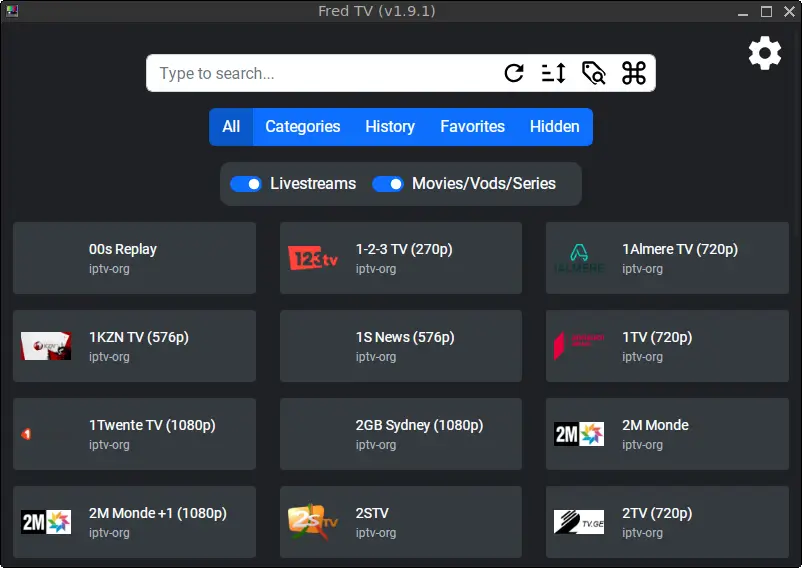Play 1-2-3 TV (270p) channel
Image resolution: width=802 pixels, height=568 pixels.
click(401, 258)
